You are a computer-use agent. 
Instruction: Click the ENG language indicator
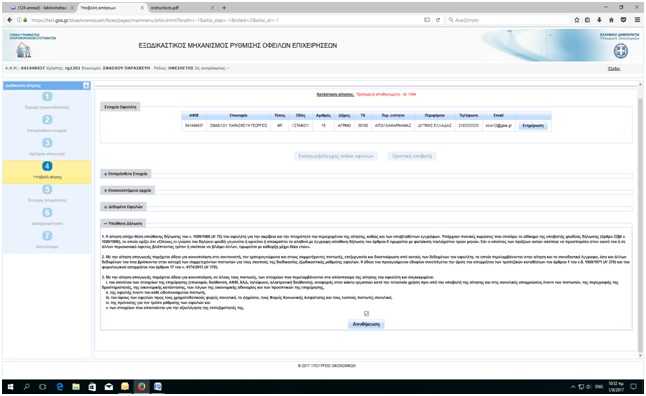599,387
